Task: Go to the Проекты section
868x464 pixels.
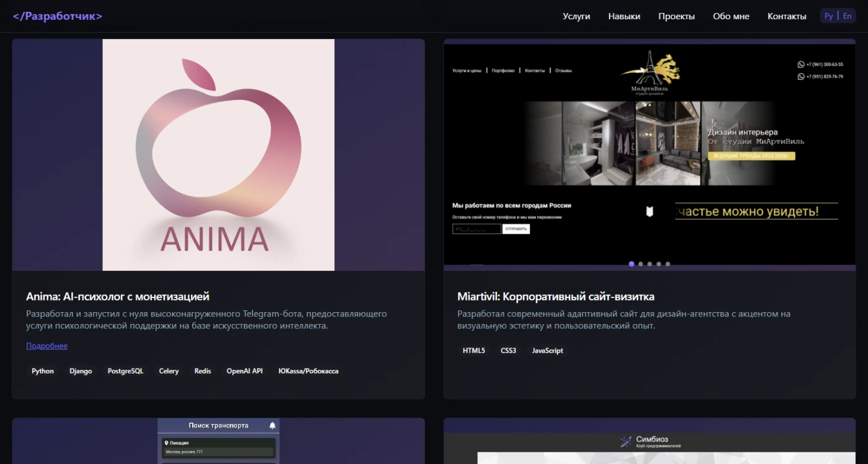Action: tap(676, 16)
